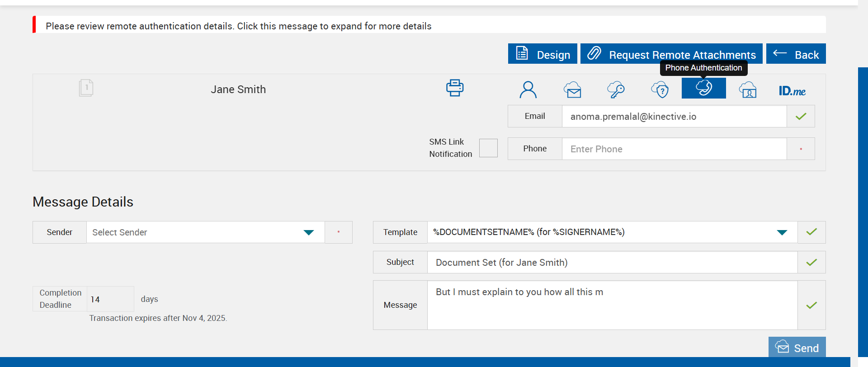
Task: Click the transaction expires Nov 4, 2025 text
Action: [158, 318]
